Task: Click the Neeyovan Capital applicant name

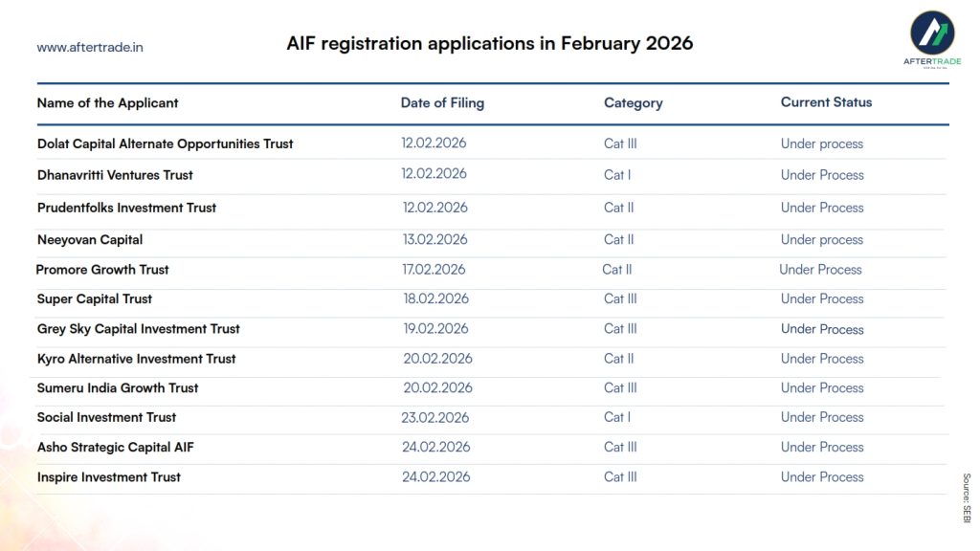Action: click(x=90, y=239)
